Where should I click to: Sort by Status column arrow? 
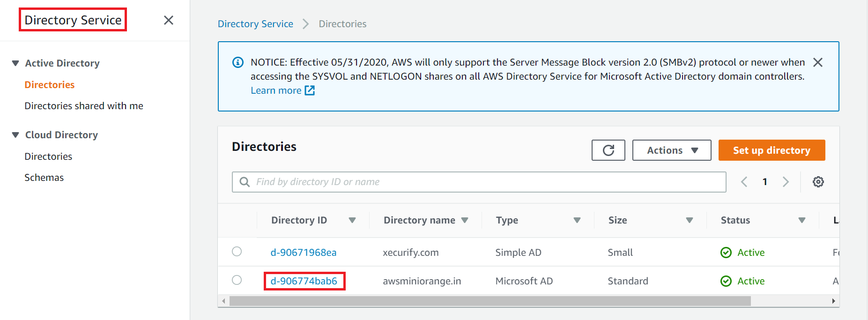(x=802, y=220)
